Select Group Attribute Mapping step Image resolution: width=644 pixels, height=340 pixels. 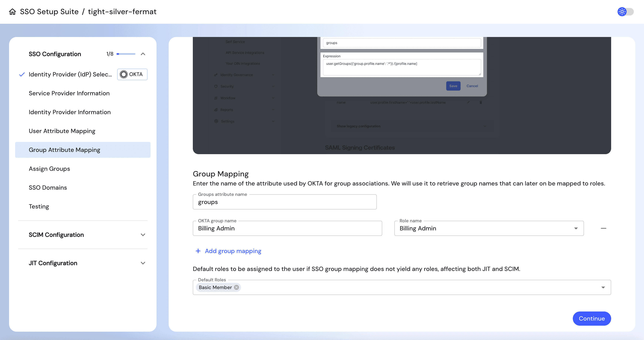coord(83,150)
